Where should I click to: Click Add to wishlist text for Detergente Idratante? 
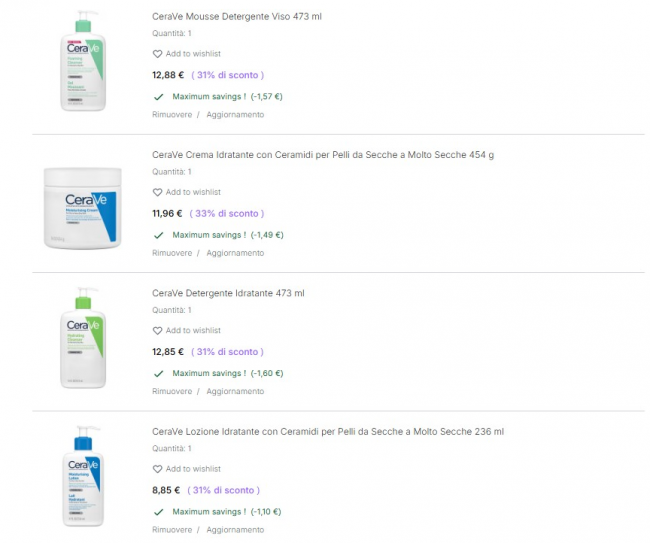pos(193,330)
